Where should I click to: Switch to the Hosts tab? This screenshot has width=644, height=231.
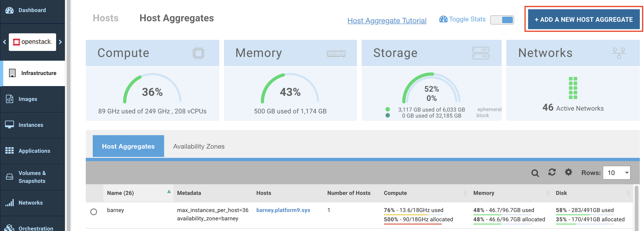coord(105,18)
